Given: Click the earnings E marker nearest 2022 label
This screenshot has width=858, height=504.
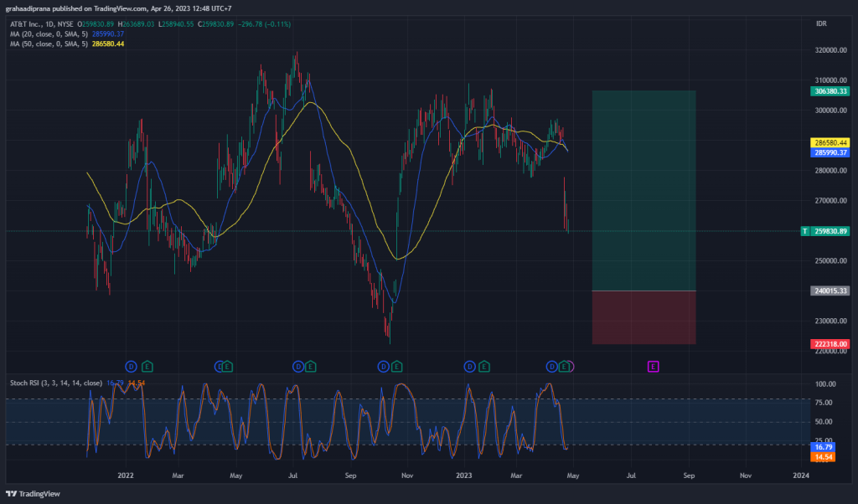Looking at the screenshot, I should point(147,367).
